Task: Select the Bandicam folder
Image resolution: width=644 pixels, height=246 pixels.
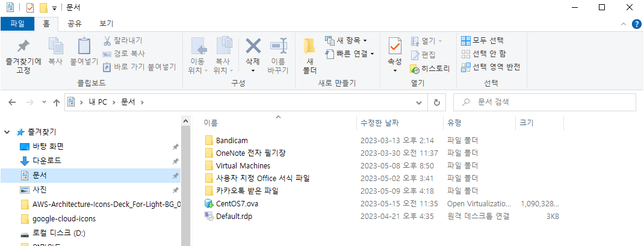Action: tap(232, 141)
